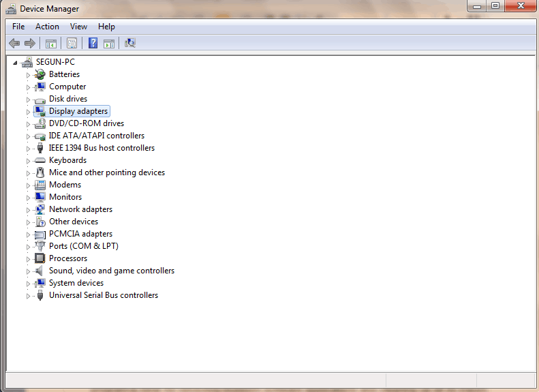Click the Show/Hide Console Tree toolbar icon
Screen dimensions: 539x392
pyautogui.click(x=51, y=44)
